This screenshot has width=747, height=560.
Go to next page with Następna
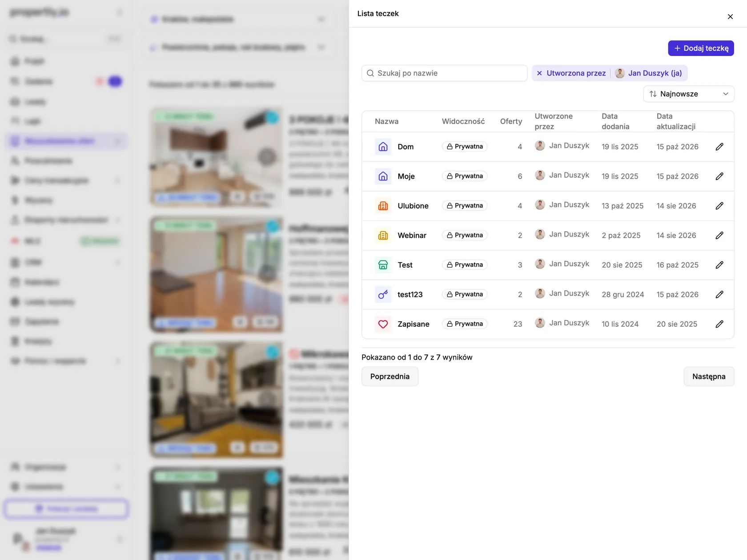coord(709,376)
